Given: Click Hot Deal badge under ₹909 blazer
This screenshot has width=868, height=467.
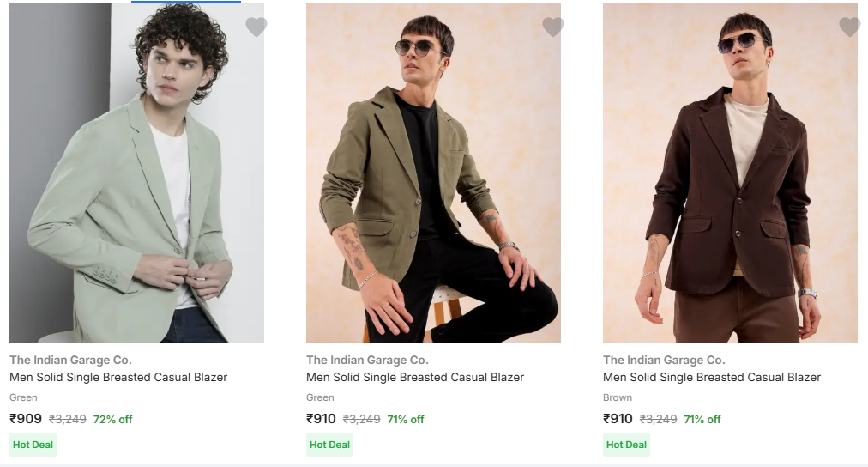Looking at the screenshot, I should [33, 445].
